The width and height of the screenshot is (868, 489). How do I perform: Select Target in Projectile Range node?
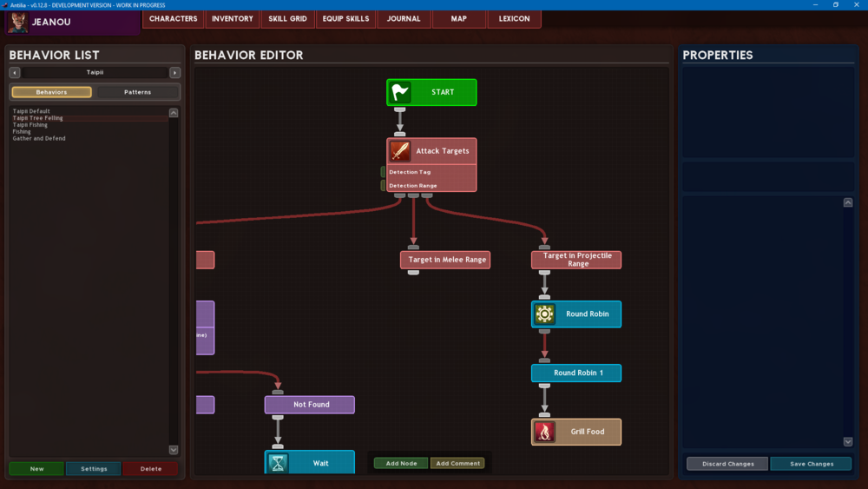(576, 260)
